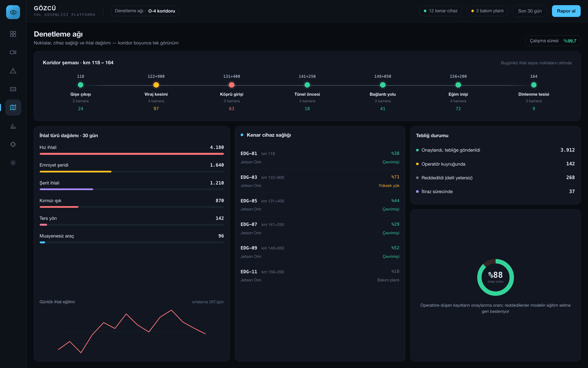Open the EDG-11 device row

point(320,276)
